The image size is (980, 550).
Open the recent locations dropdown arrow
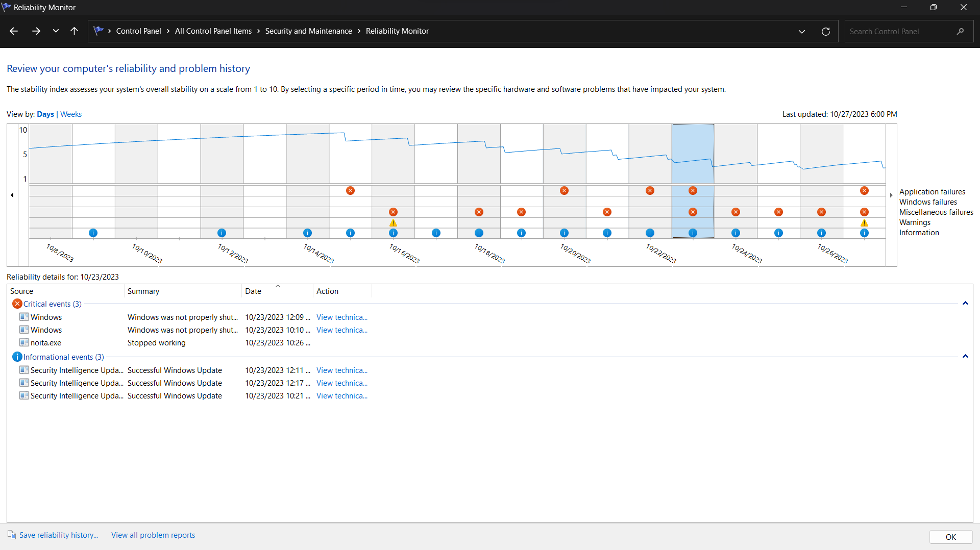point(56,31)
